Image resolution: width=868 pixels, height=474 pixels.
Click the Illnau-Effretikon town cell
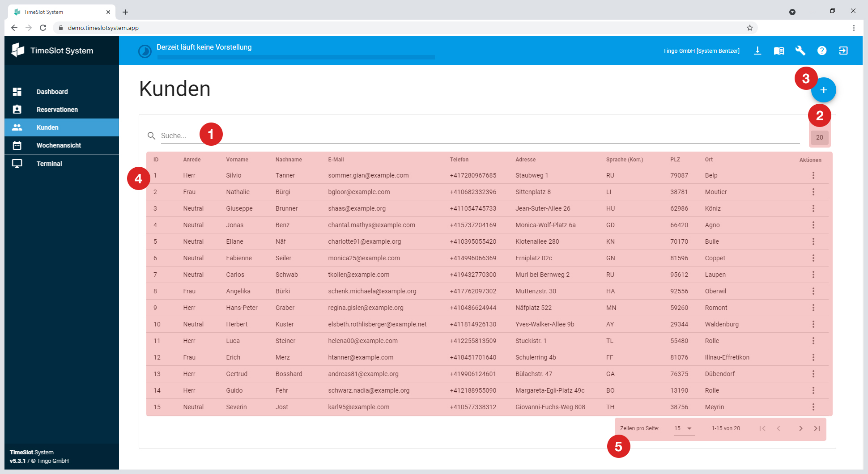pyautogui.click(x=727, y=357)
